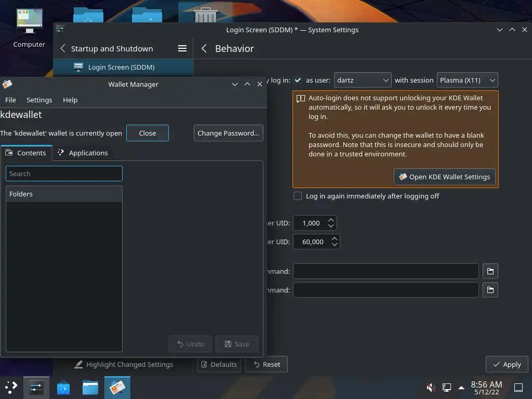The image size is (532, 399).
Task: Open Discover software center from taskbar
Action: [x=63, y=388]
